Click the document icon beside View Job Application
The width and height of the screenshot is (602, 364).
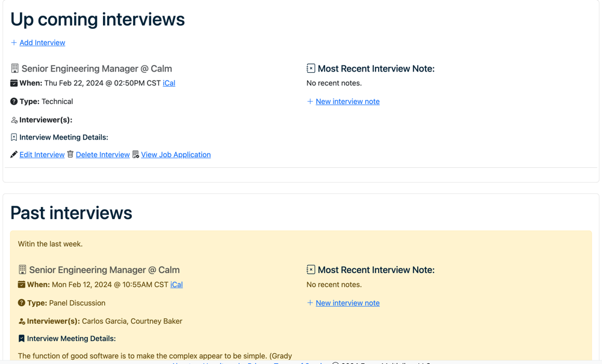[x=135, y=154]
